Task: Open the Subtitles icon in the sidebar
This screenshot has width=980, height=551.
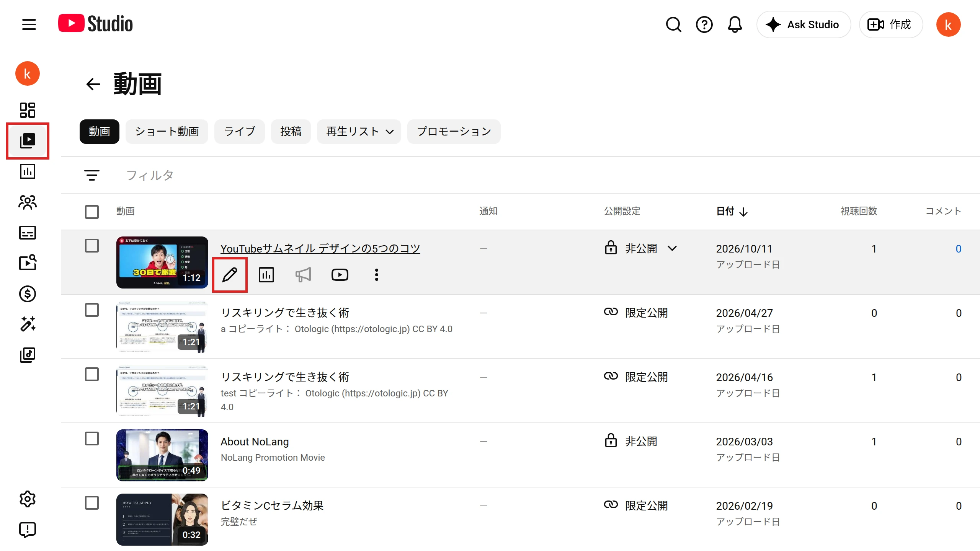Action: 28,233
